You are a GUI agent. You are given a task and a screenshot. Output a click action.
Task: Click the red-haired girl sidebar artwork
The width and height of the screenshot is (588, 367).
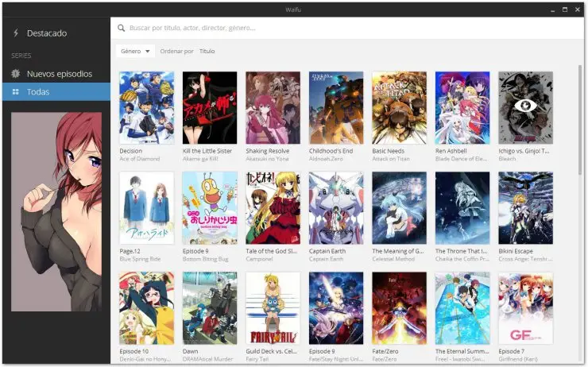[56, 212]
